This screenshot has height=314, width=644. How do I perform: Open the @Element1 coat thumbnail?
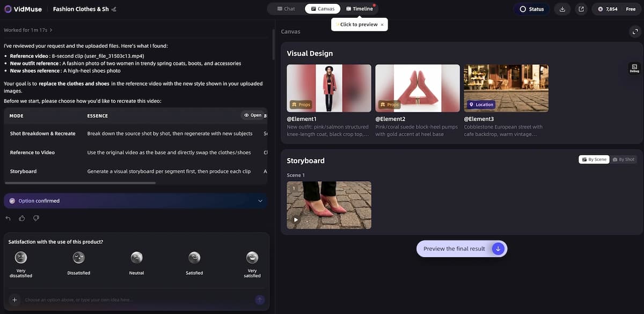[x=329, y=88]
